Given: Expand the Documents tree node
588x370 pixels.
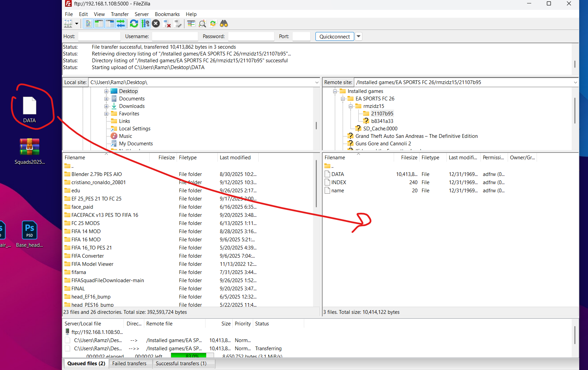Looking at the screenshot, I should pos(107,99).
